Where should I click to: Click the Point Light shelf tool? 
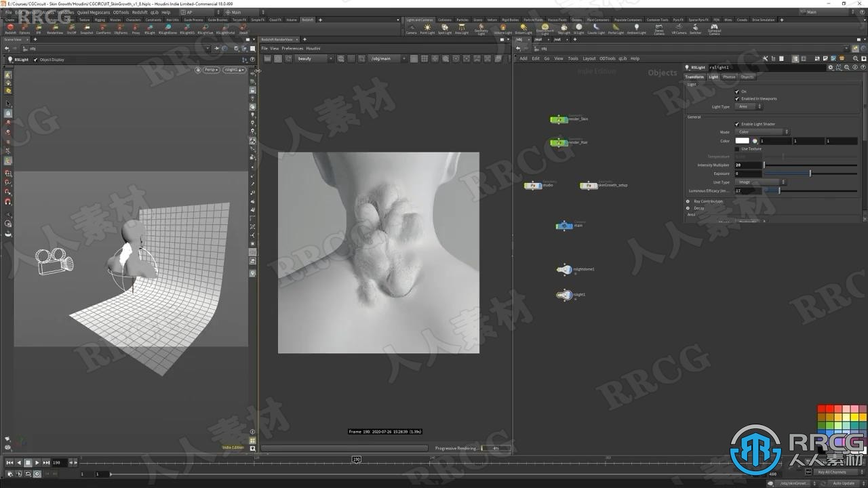[427, 29]
